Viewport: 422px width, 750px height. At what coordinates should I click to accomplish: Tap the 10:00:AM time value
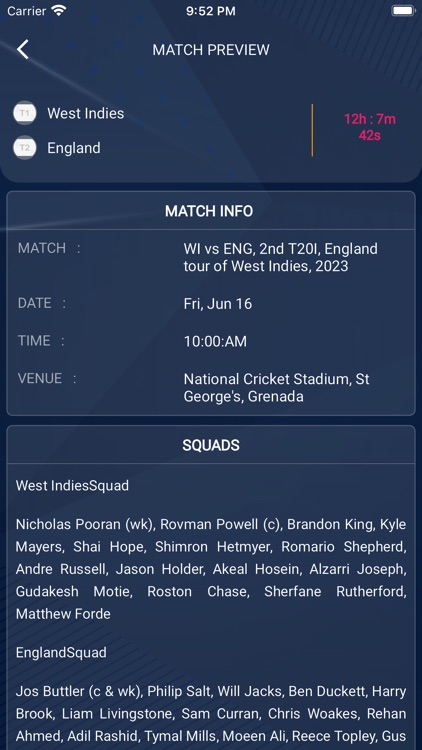pyautogui.click(x=215, y=342)
